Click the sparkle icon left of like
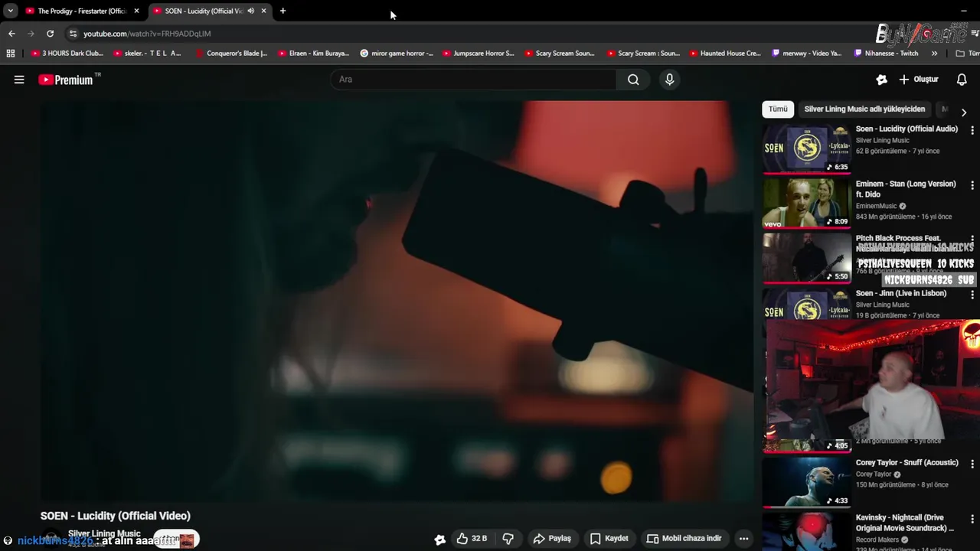The image size is (980, 551). tap(439, 539)
